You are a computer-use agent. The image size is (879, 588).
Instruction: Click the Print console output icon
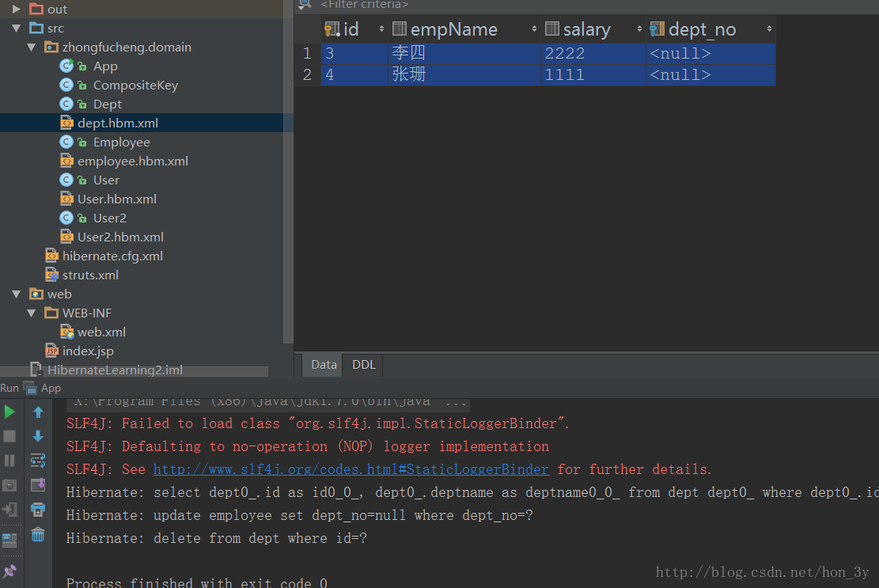(x=38, y=510)
